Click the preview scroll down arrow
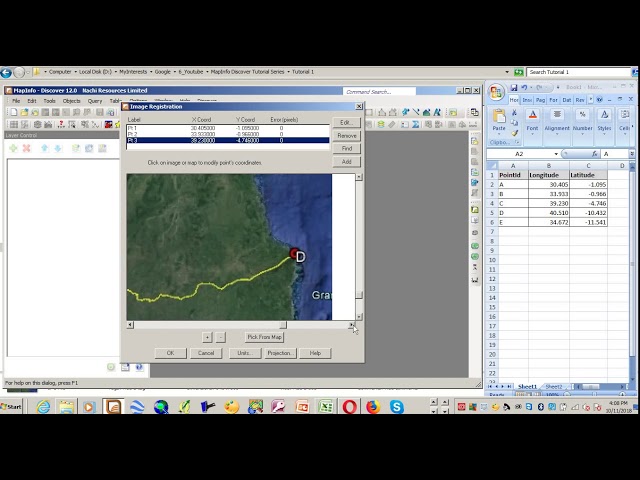 [359, 316]
